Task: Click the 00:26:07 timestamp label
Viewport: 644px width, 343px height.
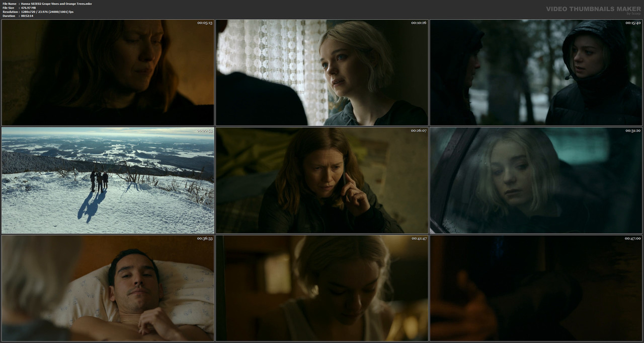Action: (x=419, y=130)
